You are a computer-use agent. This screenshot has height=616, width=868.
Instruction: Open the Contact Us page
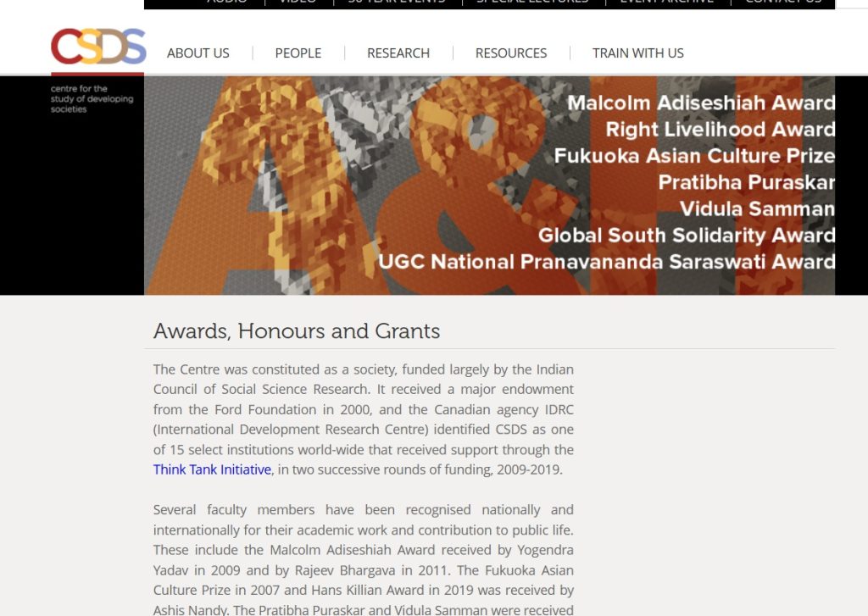click(782, 3)
